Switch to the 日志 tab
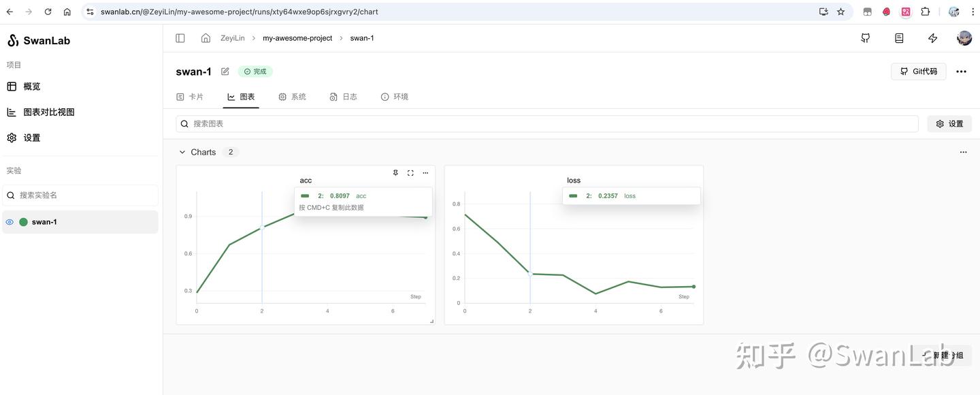Viewport: 980px width, 395px height. pos(343,97)
